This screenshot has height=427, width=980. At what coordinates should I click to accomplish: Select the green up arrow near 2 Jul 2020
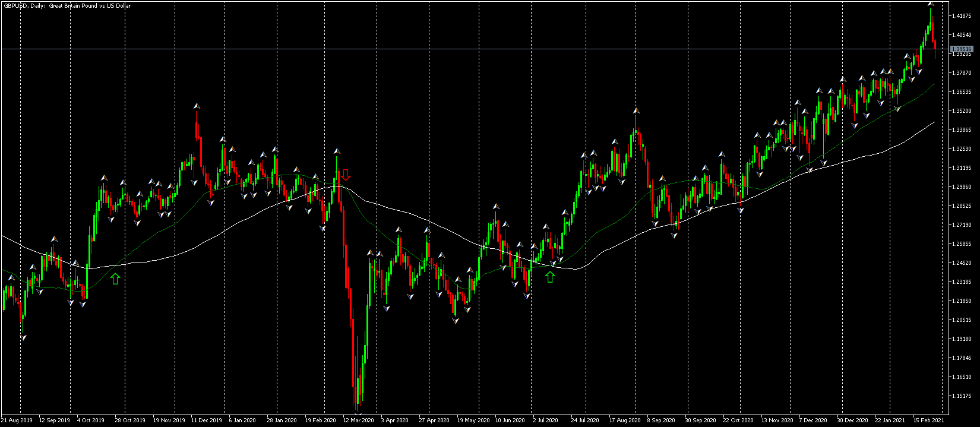pyautogui.click(x=550, y=276)
